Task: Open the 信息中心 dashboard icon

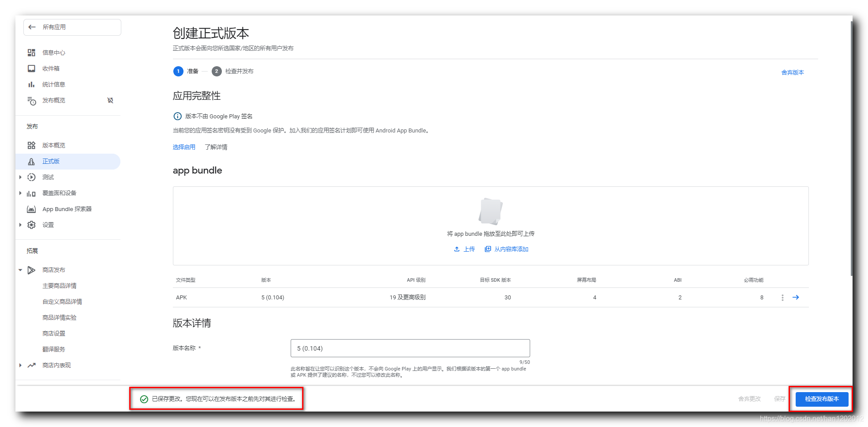Action: [31, 53]
